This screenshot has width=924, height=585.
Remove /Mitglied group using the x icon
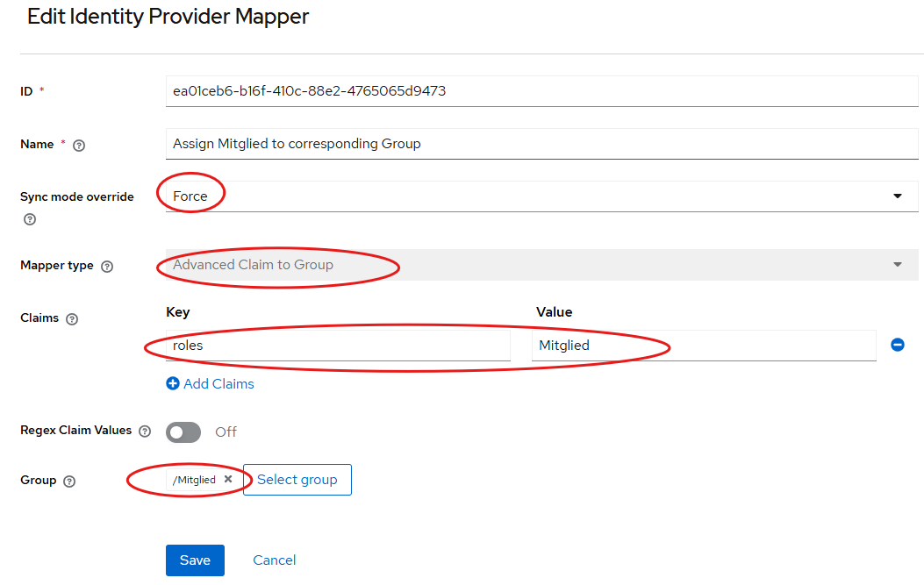click(x=228, y=480)
